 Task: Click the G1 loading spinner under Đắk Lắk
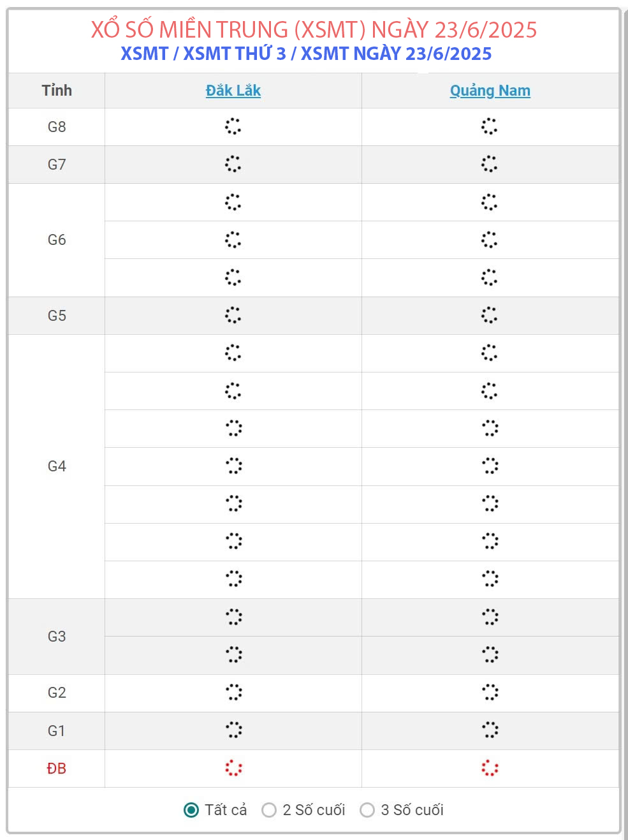pos(233,730)
